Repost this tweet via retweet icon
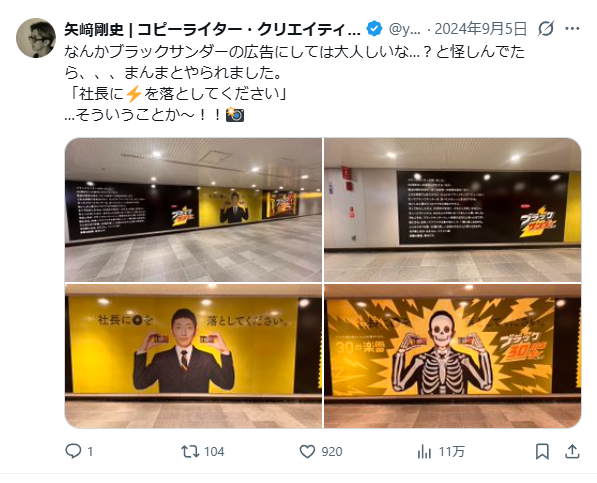597x483 pixels. click(190, 451)
